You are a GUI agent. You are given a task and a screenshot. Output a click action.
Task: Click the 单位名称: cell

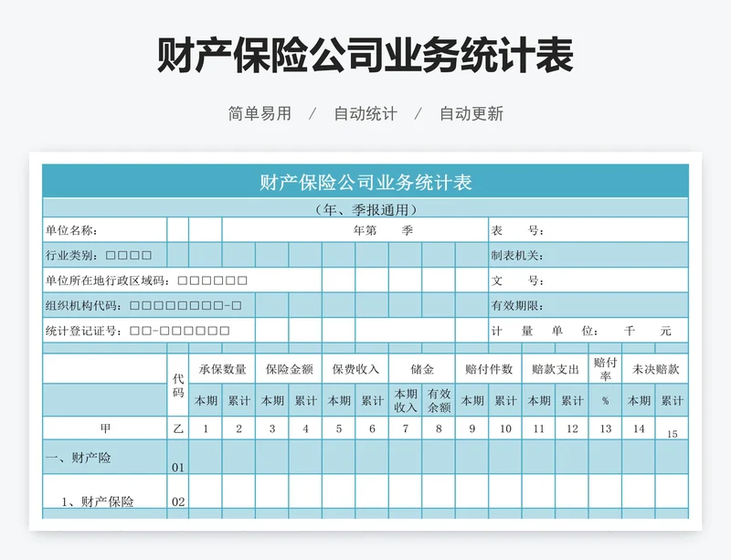point(105,230)
